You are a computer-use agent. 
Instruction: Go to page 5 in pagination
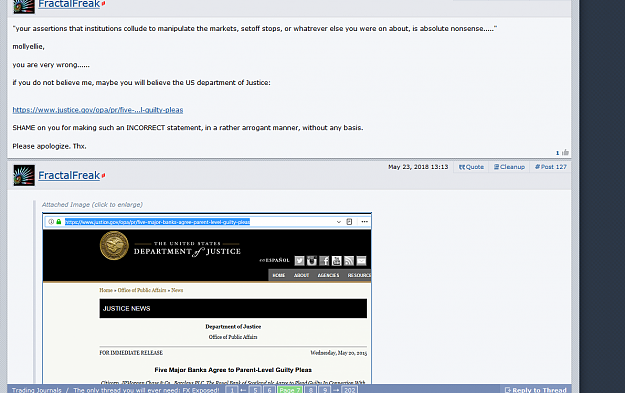coord(256,390)
